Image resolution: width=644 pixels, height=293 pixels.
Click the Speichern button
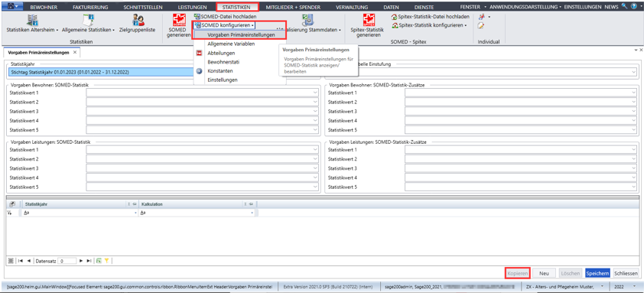pos(597,273)
